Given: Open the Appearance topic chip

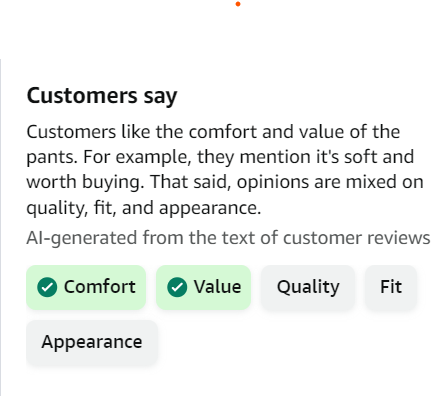Looking at the screenshot, I should point(92,342).
